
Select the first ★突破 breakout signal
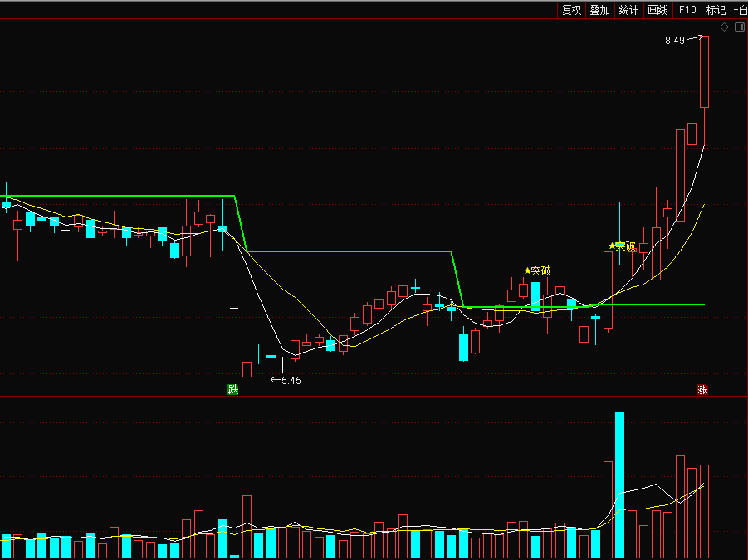(537, 270)
